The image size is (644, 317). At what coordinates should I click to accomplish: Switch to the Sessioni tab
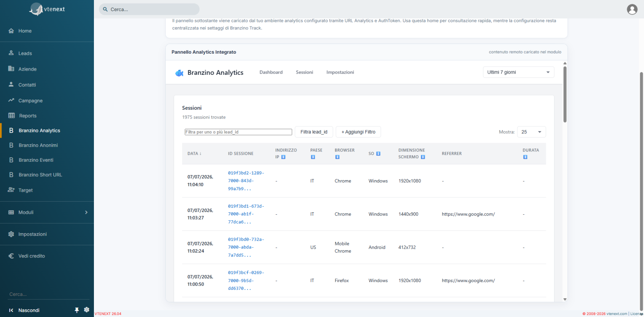[304, 72]
